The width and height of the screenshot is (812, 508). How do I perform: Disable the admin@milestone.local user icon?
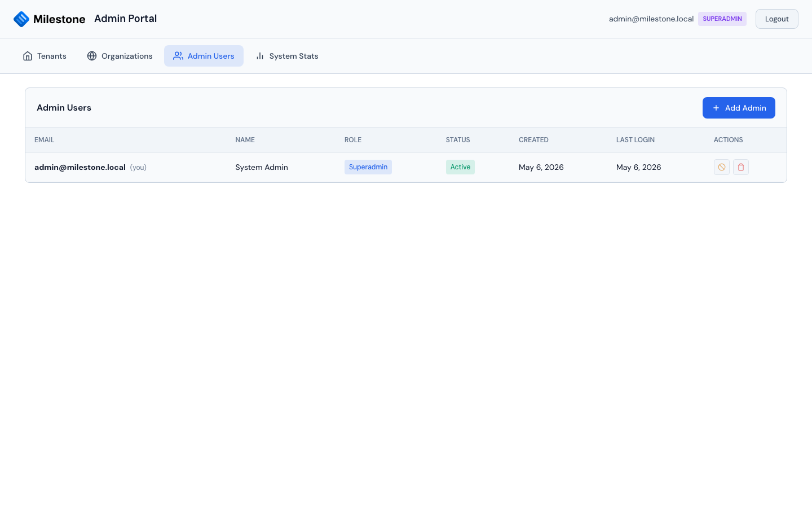pyautogui.click(x=722, y=167)
